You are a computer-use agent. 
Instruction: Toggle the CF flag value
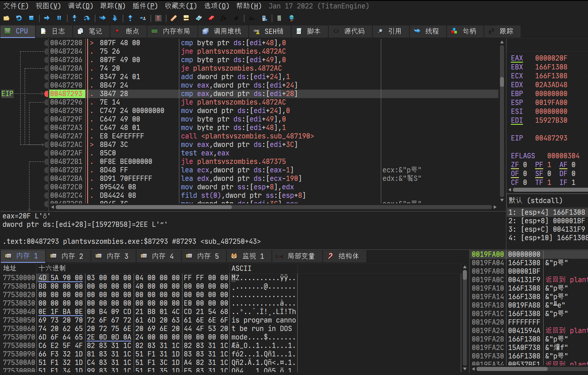coord(525,182)
